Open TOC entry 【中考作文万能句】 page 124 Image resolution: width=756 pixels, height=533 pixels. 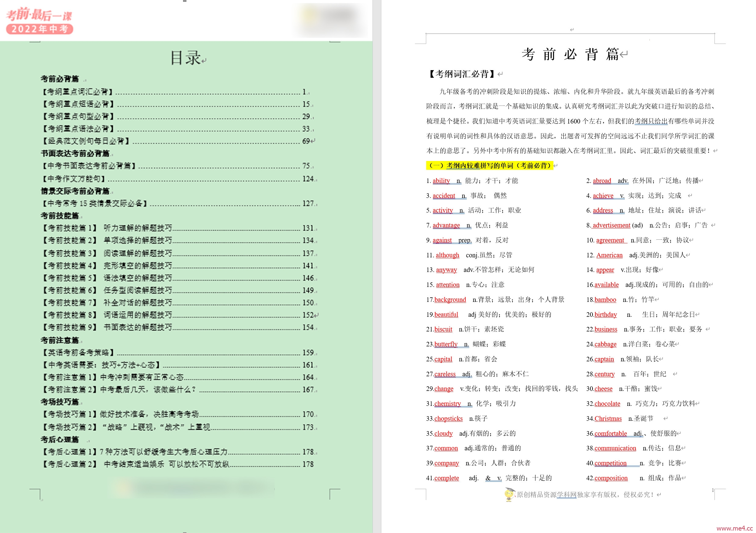178,179
